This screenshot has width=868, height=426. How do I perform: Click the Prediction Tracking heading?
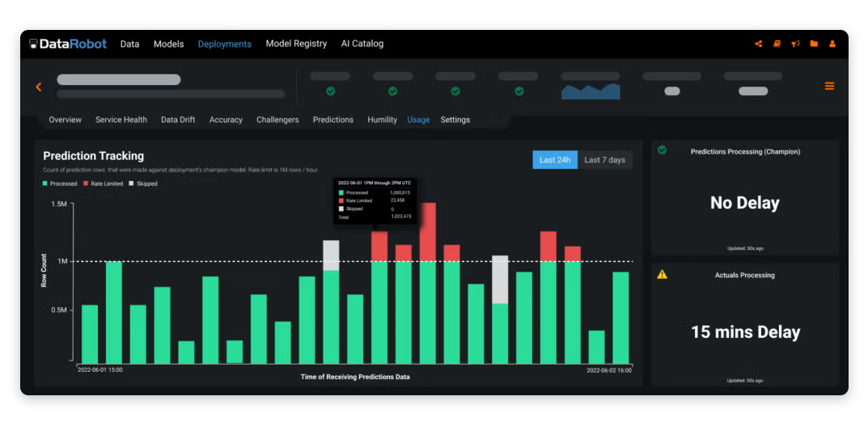[x=94, y=156]
